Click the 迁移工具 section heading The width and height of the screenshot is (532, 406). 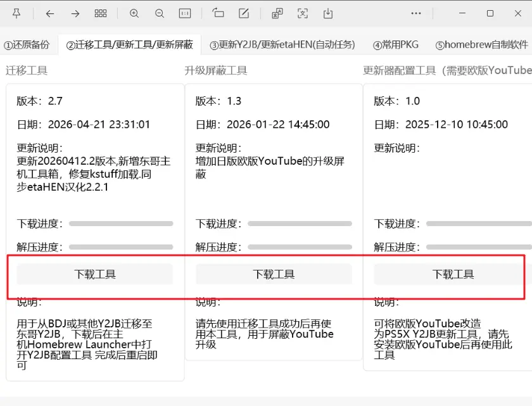tap(27, 70)
